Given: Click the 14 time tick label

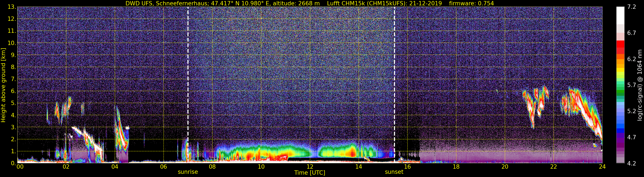Looking at the screenshot, I should point(358,167).
